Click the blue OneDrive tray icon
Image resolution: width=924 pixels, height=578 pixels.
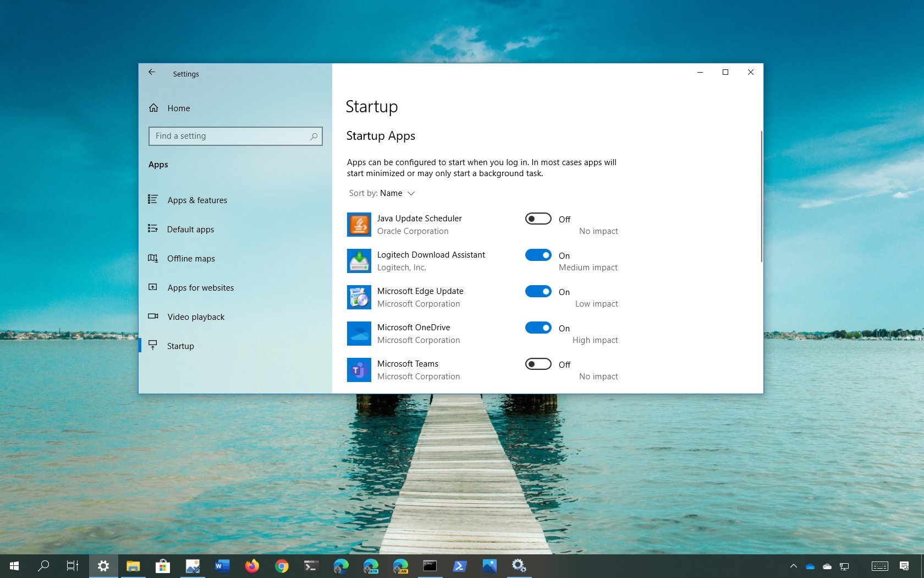tap(810, 566)
